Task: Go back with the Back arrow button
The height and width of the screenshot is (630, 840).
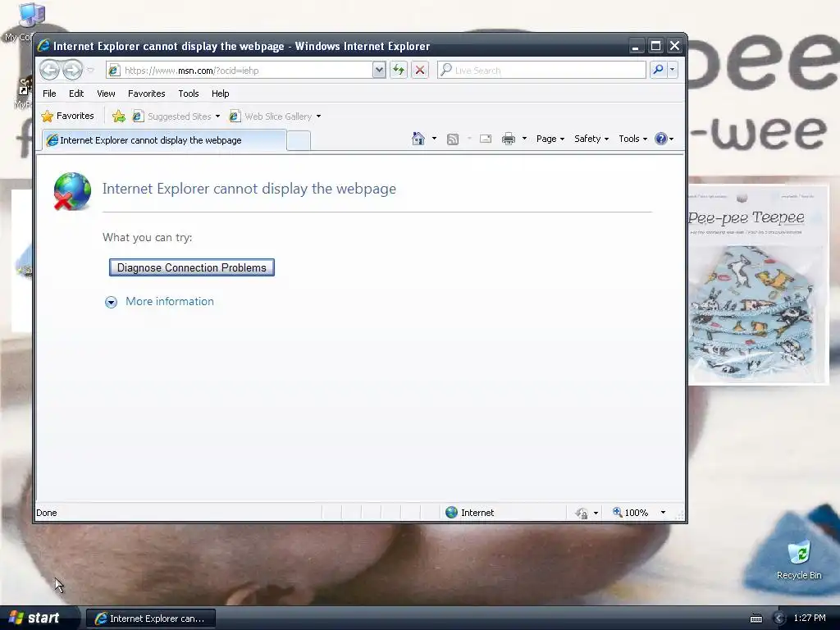Action: 49,70
